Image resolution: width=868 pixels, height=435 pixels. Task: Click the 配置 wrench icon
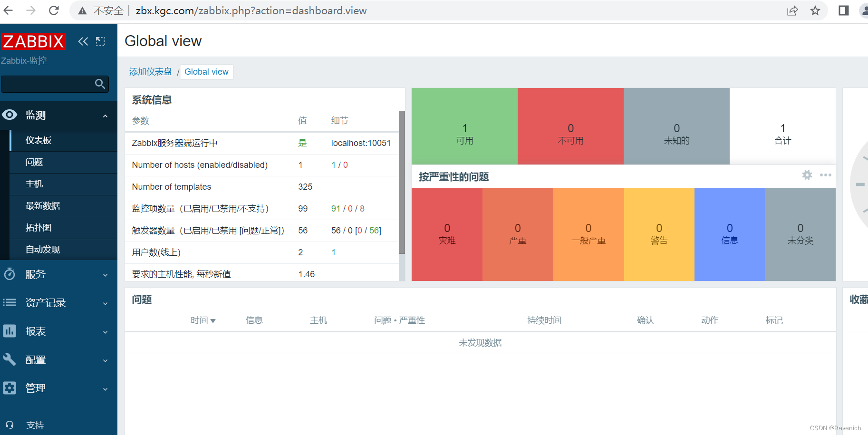point(10,359)
